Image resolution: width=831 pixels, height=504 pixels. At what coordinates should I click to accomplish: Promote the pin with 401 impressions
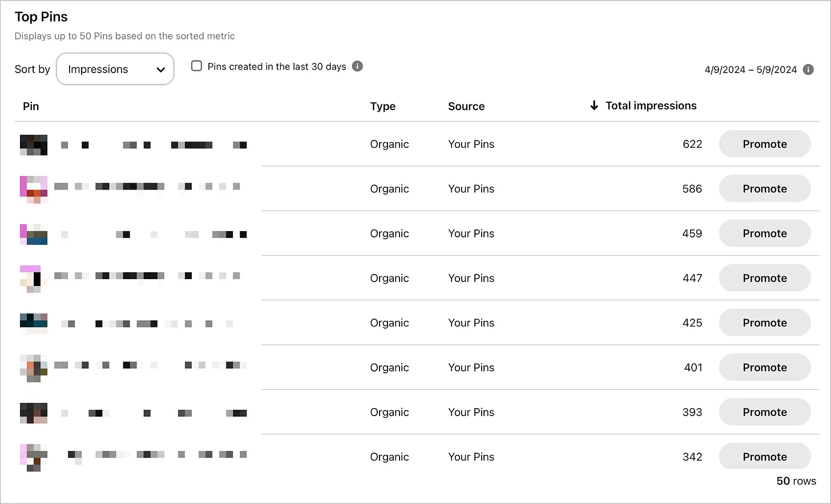pos(764,368)
